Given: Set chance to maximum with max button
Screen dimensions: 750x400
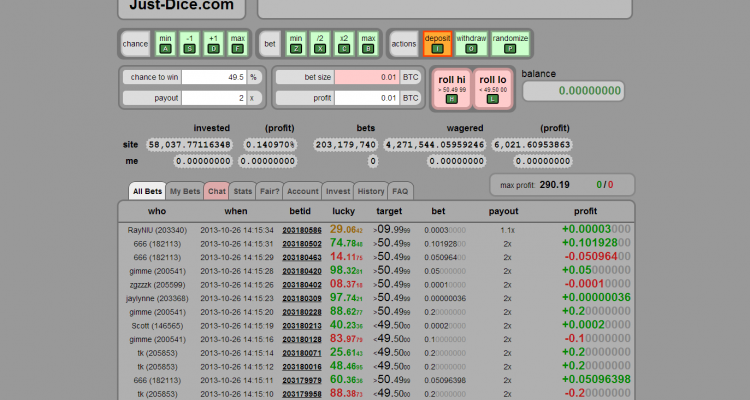Looking at the screenshot, I should 238,44.
